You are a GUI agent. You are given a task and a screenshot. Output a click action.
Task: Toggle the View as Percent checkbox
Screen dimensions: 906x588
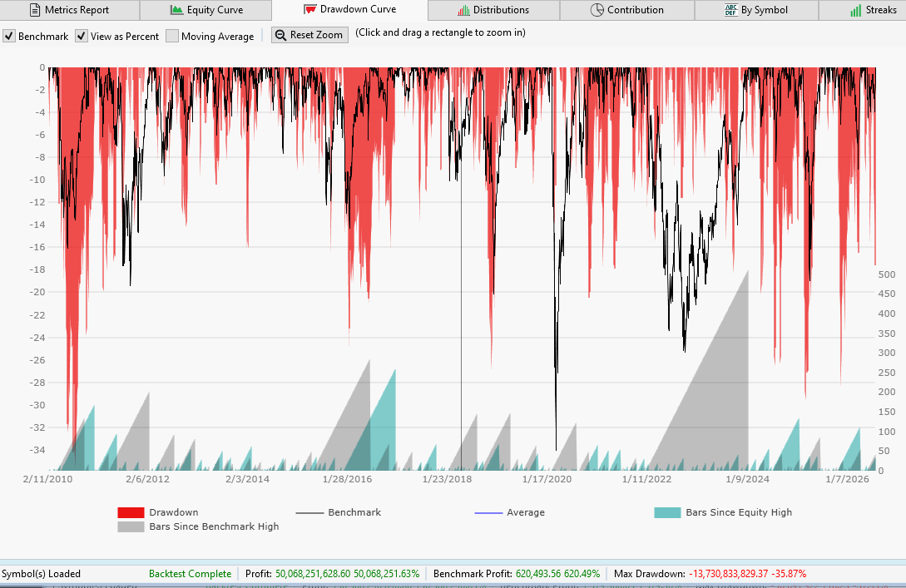[82, 36]
